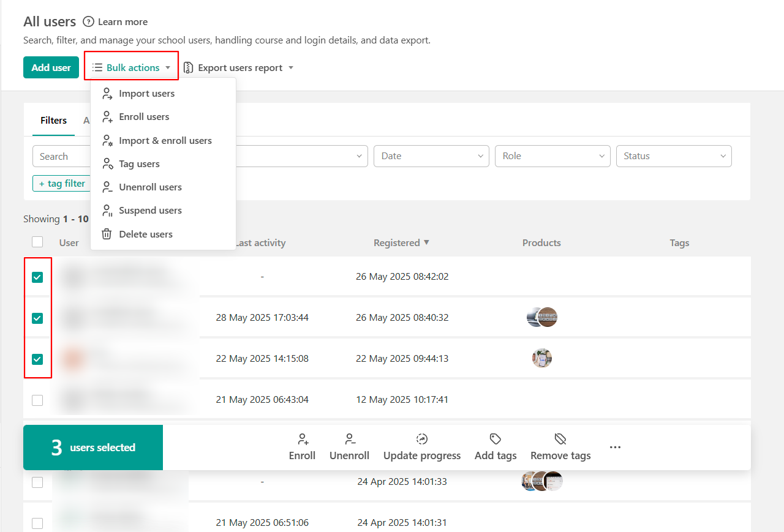Collapse the Bulk actions dropdown arrow
Viewport: 784px width, 532px height.
tap(168, 68)
